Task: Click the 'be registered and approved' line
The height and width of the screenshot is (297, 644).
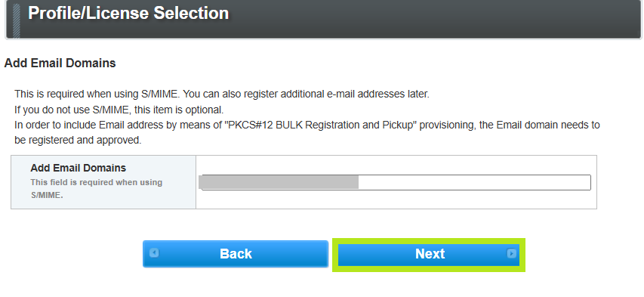Action: (78, 141)
